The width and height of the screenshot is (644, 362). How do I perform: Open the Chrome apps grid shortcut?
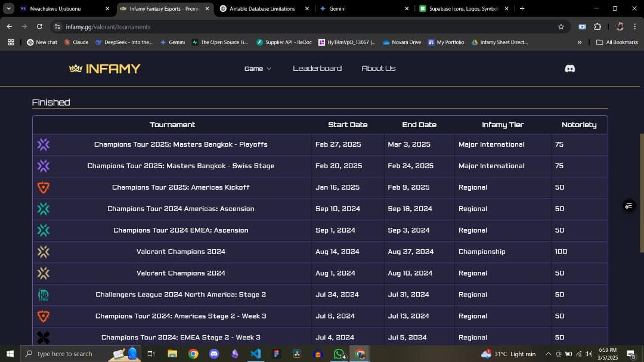coord(11,42)
